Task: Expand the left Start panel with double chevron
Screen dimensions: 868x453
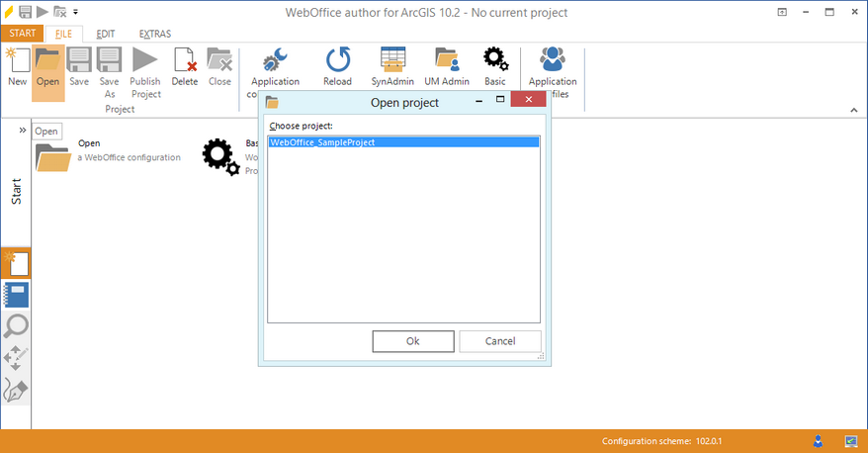Action: pos(22,131)
